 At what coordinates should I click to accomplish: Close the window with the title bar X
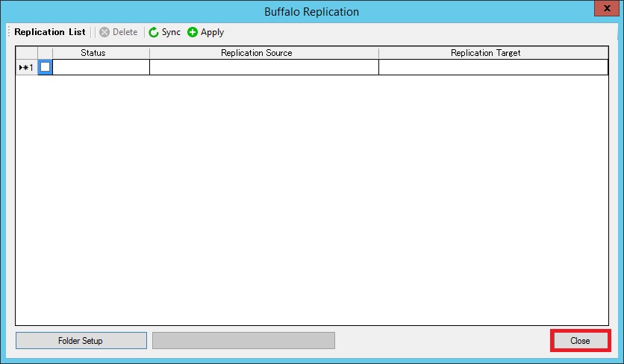[x=604, y=9]
